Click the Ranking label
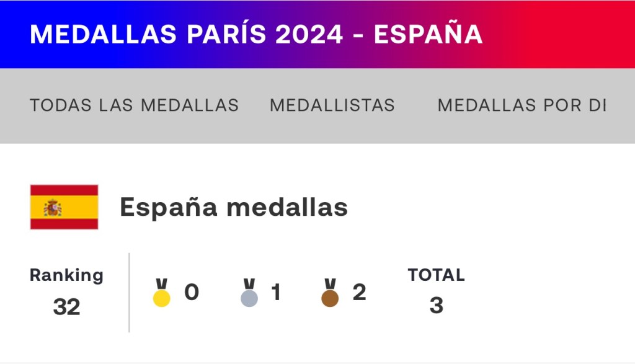Screen dimensions: 635x364 66,275
